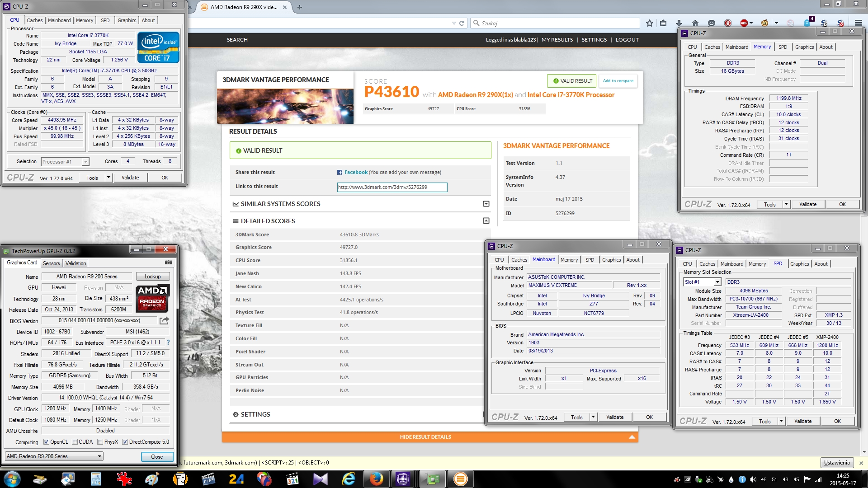The width and height of the screenshot is (868, 488).
Task: Click the BIOS version share icon in GPU-Z
Action: coord(164,320)
